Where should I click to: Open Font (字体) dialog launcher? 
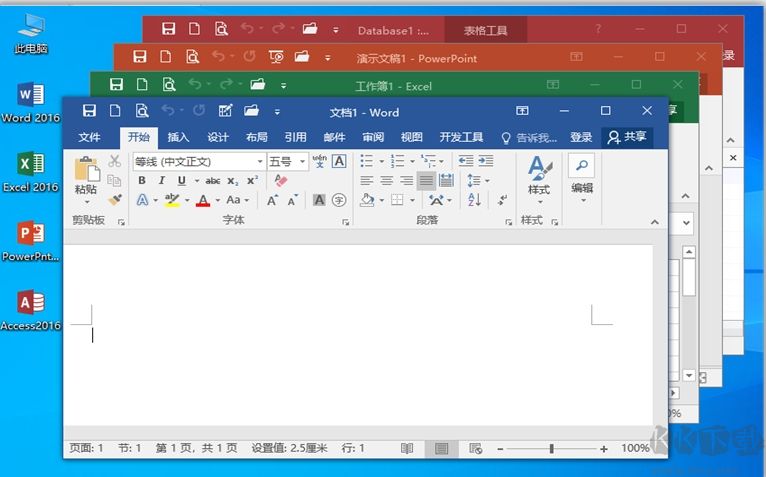click(x=345, y=222)
